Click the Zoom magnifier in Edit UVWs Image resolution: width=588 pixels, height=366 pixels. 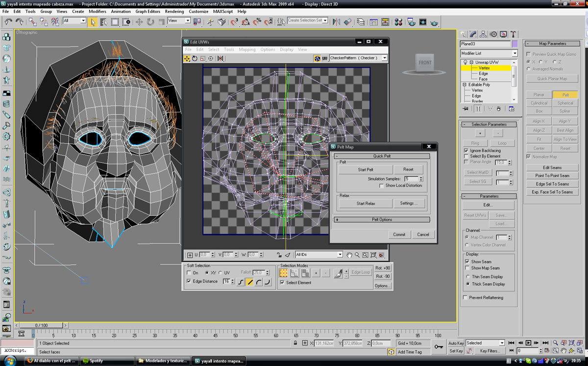click(x=357, y=255)
